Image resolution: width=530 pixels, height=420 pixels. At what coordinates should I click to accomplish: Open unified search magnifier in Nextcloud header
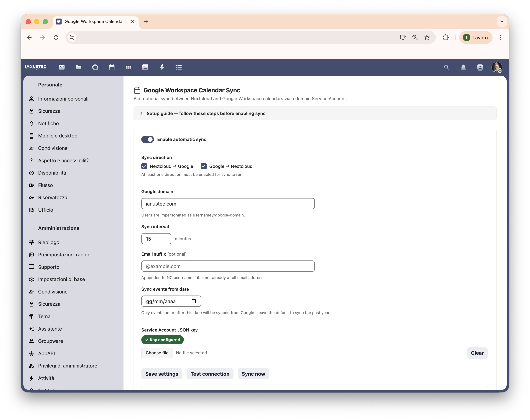click(x=446, y=67)
